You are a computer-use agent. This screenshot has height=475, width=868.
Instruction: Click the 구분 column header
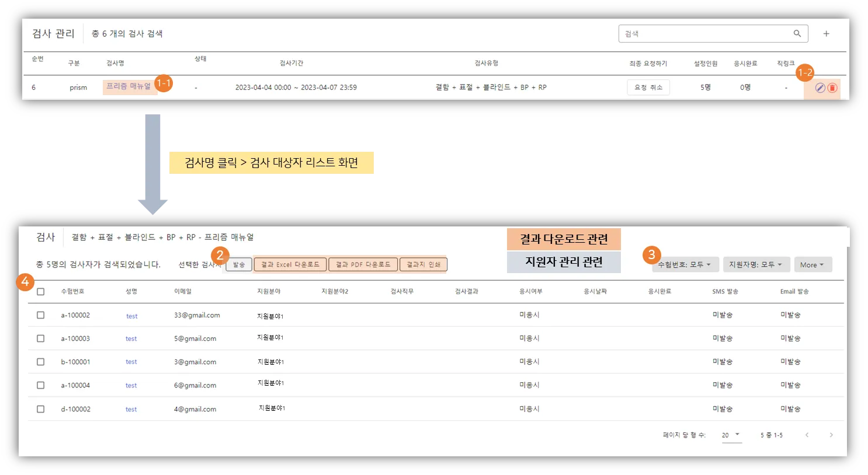pyautogui.click(x=74, y=63)
